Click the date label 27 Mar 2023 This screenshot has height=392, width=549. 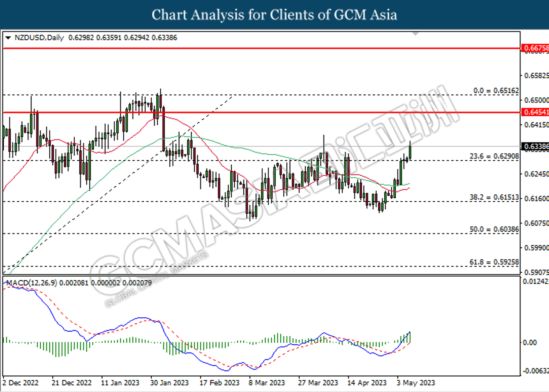click(318, 383)
